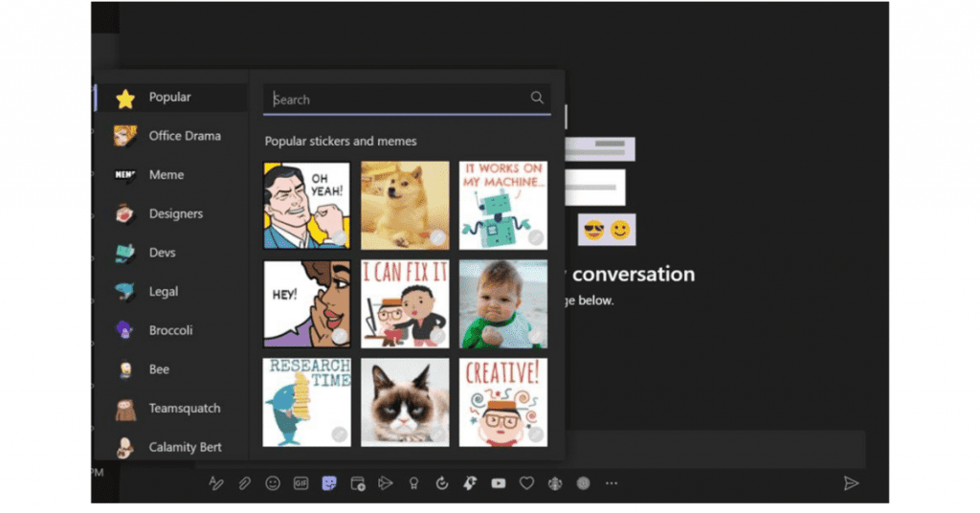Open the Teamsquatch sticker category
Image resolution: width=980 pixels, height=513 pixels.
[x=184, y=409]
